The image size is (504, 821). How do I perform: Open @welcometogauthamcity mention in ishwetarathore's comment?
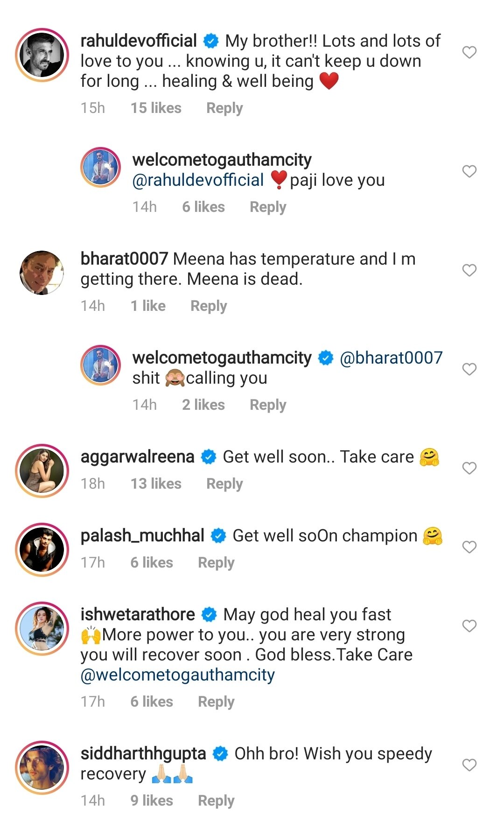(177, 675)
